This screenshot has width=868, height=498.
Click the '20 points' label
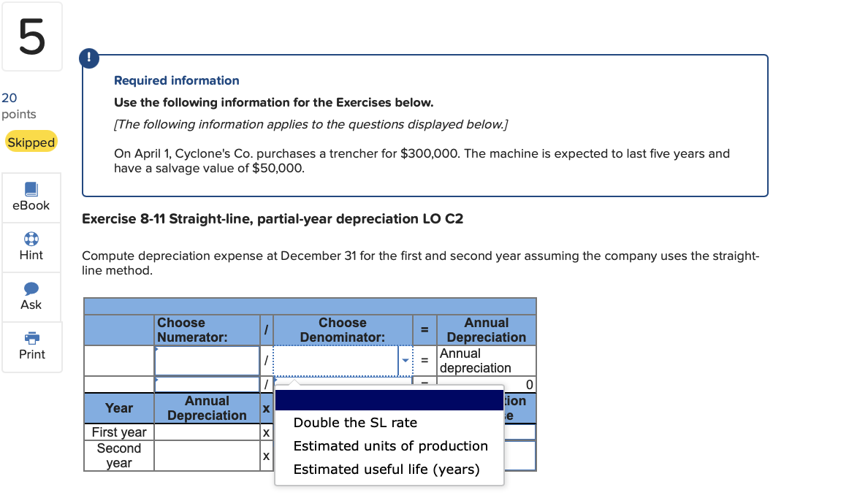click(x=19, y=106)
